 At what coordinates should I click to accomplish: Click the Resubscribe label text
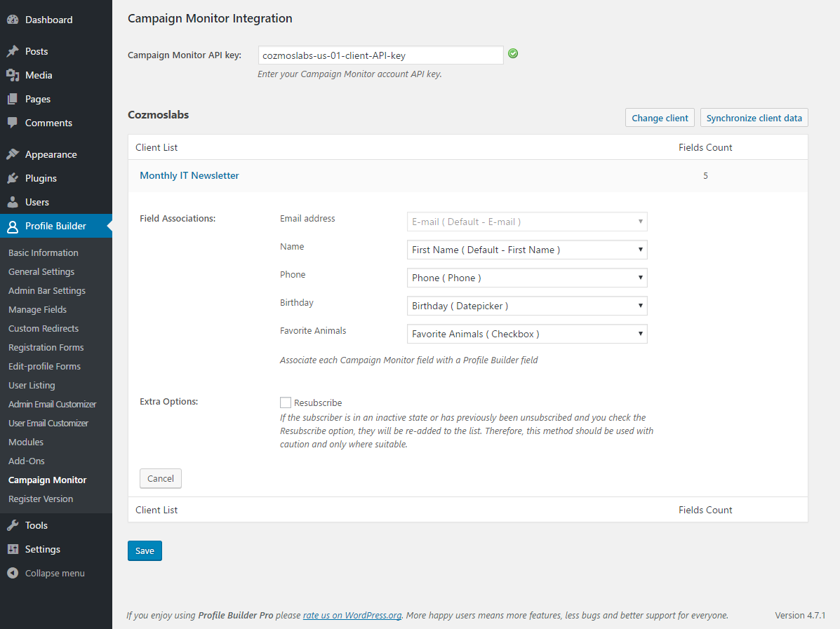[x=318, y=403]
